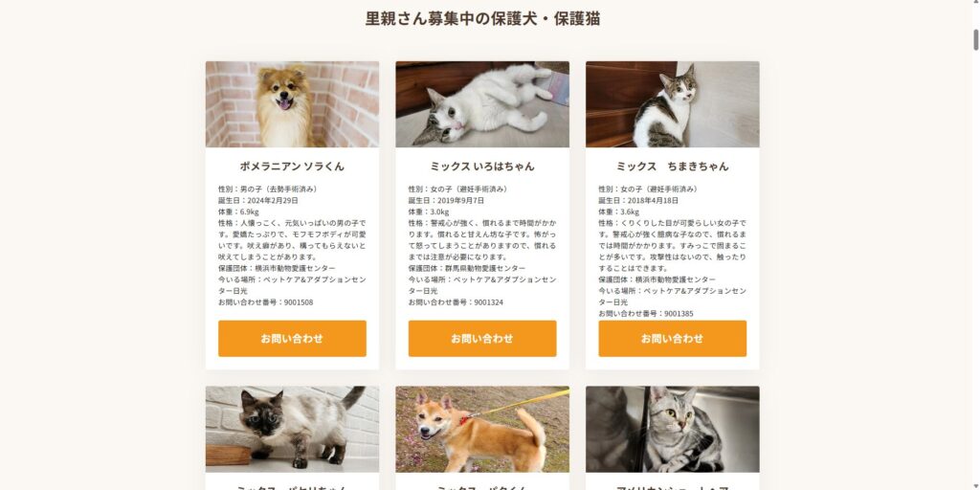Image resolution: width=980 pixels, height=490 pixels.
Task: Click お問い合わせ button for ソラくん
Action: coord(292,339)
